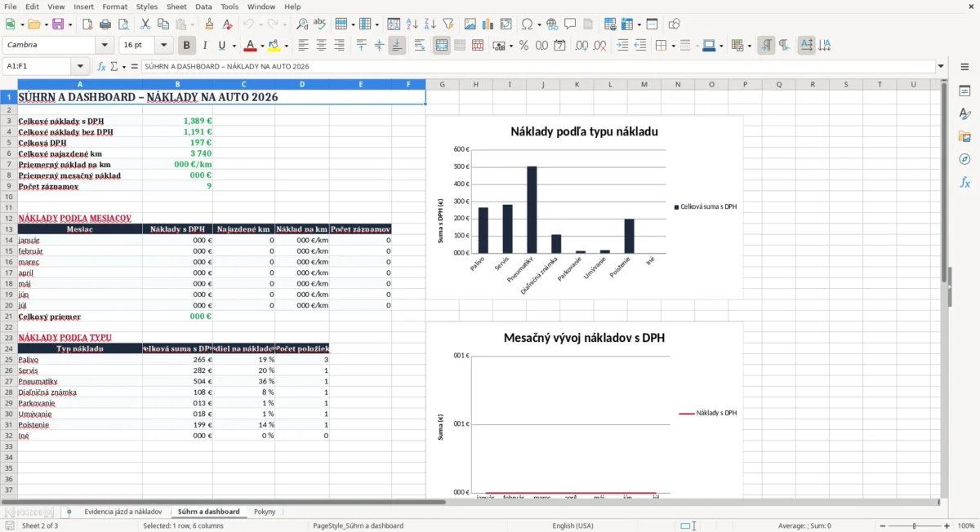This screenshot has height=532, width=980.
Task: Expand the Name Box dropdown arrow
Action: [80, 66]
